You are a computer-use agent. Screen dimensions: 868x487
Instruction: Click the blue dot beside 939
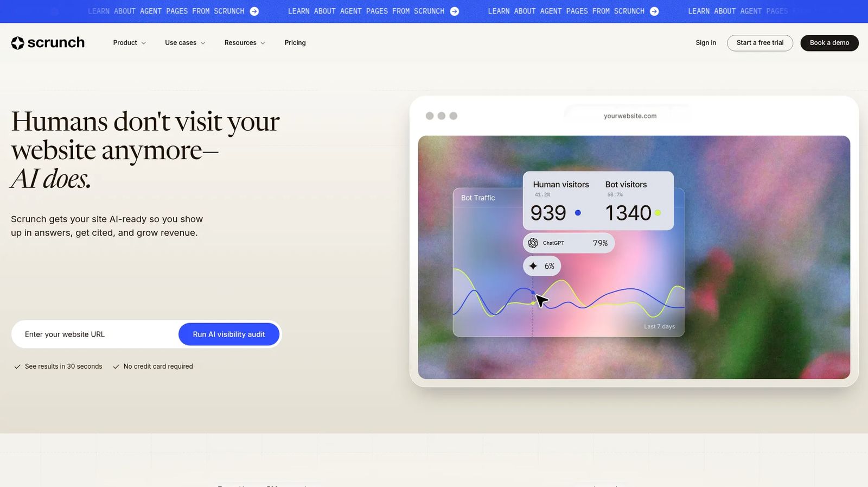(x=578, y=213)
